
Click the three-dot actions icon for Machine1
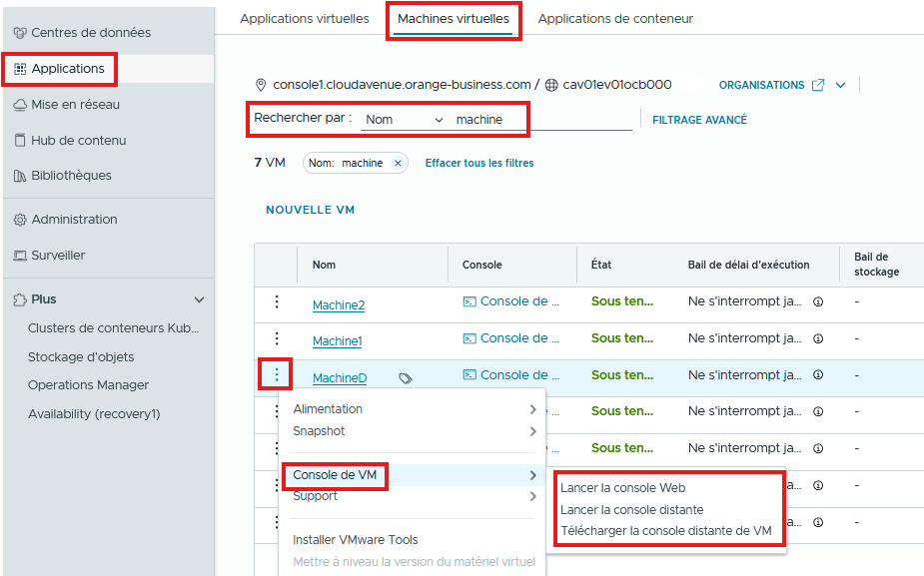coord(277,339)
